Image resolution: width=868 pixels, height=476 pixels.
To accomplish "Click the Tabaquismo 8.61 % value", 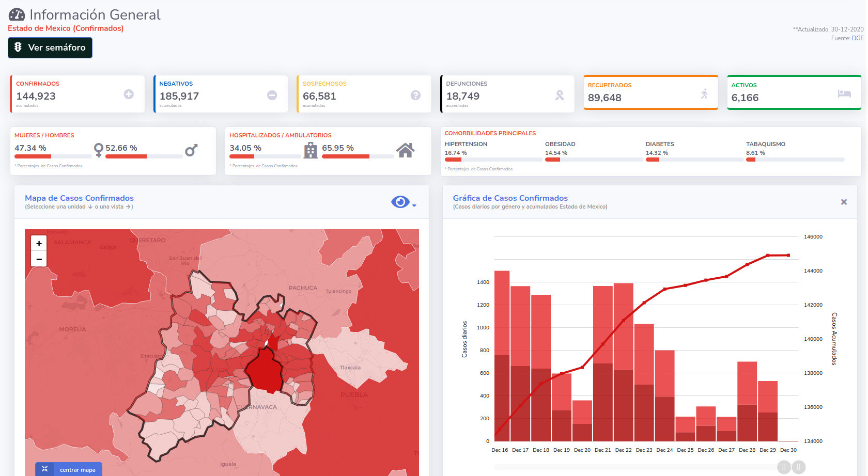I will 755,153.
